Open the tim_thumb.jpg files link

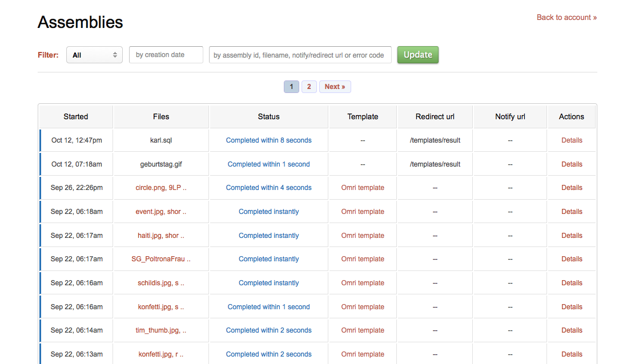pyautogui.click(x=161, y=330)
